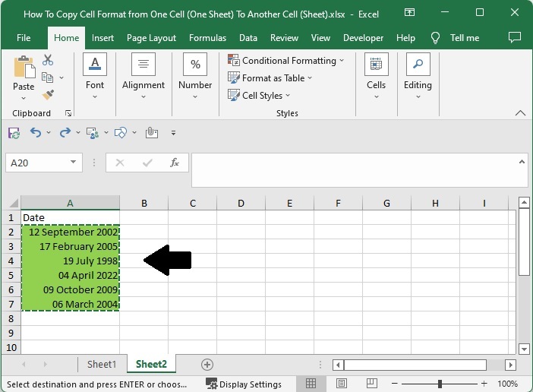Viewport: 533px width, 392px height.
Task: Open the Comments speech bubble icon
Action: (x=514, y=37)
